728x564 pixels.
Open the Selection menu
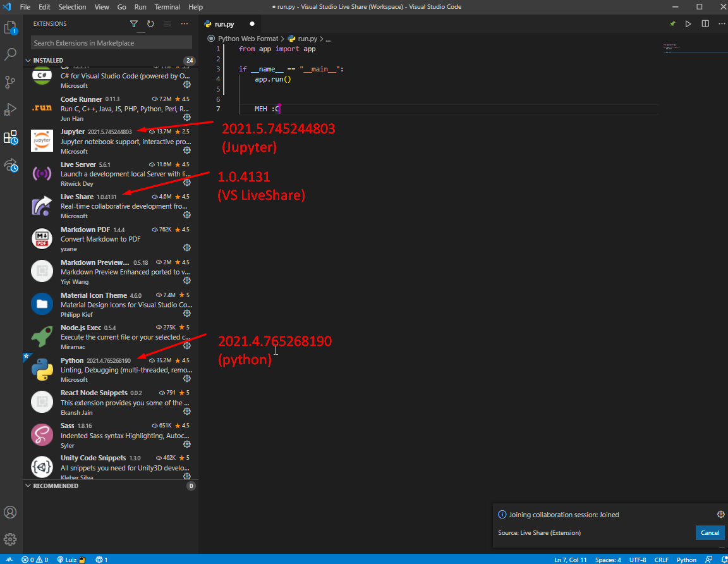click(x=72, y=7)
